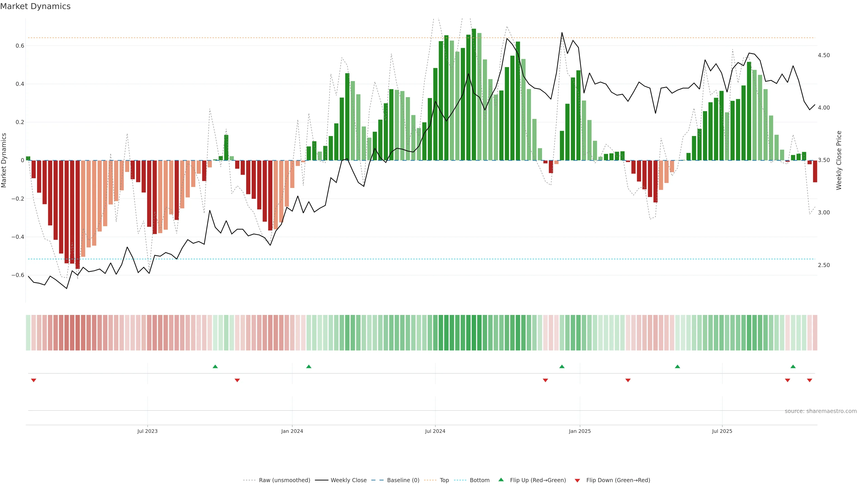Click the red triangle icon in the legend
Screen dimensions: 868x488
(577, 481)
